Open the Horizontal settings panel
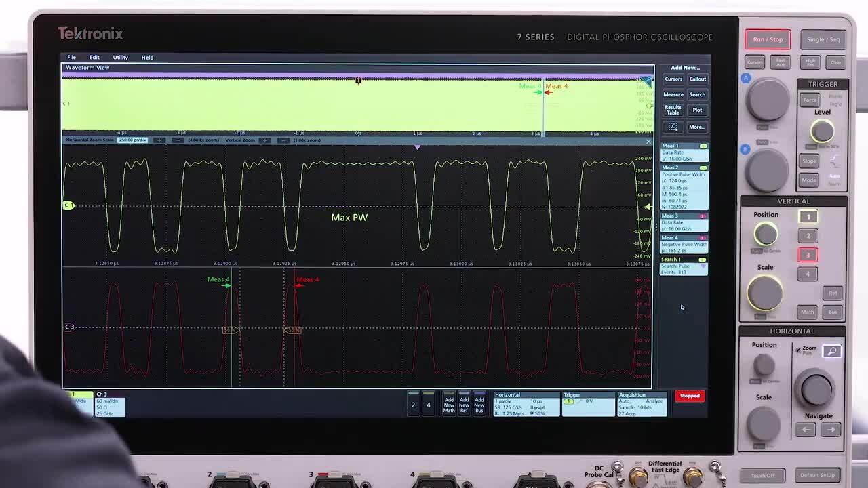The image size is (868, 488). [526, 405]
